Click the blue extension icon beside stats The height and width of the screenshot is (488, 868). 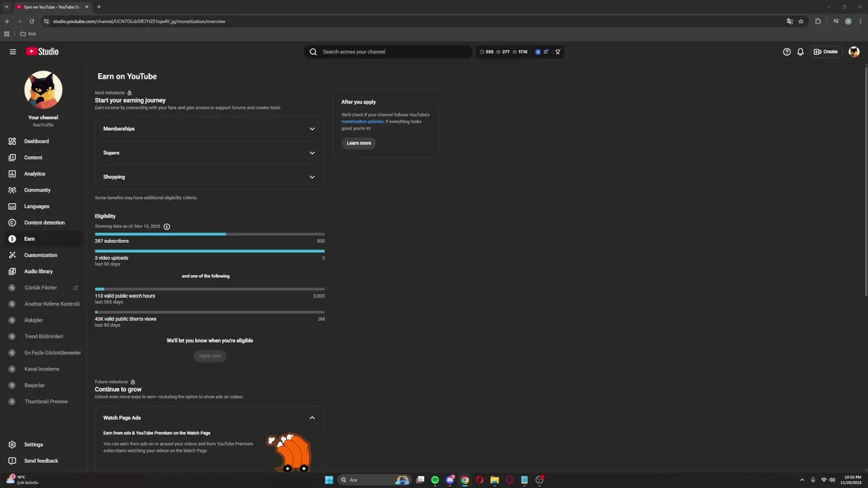[538, 52]
